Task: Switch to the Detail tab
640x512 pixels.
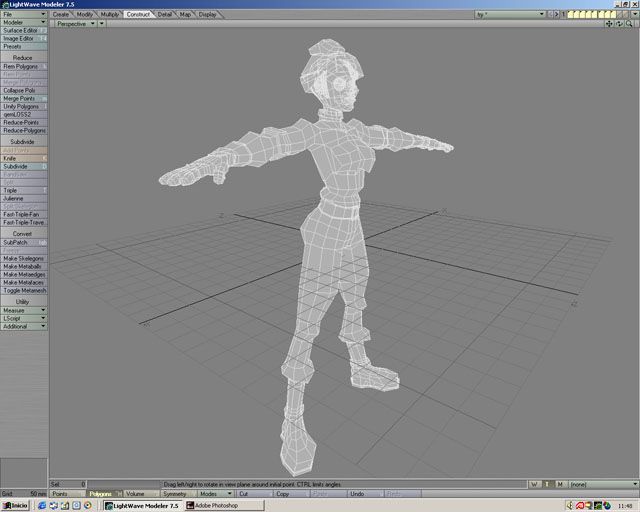Action: tap(164, 14)
